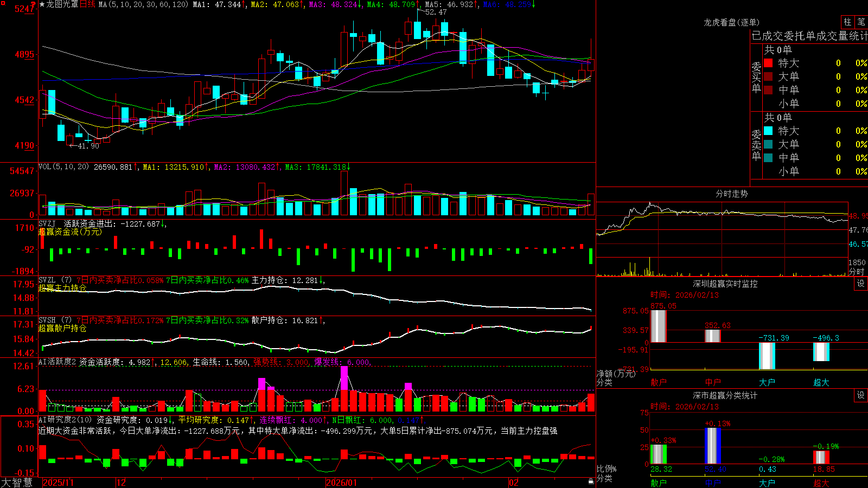868x488 pixels.
Task: Click the MA4: 48.709 value
Action: click(391, 4)
